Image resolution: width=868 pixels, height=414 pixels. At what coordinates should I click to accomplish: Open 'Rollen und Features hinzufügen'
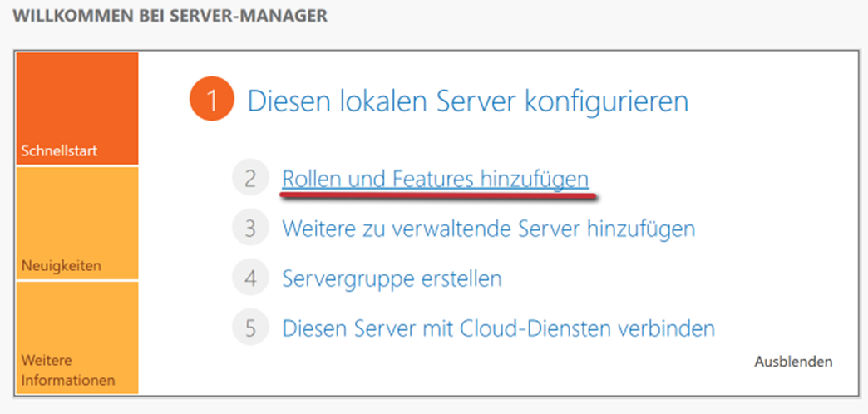(x=435, y=179)
